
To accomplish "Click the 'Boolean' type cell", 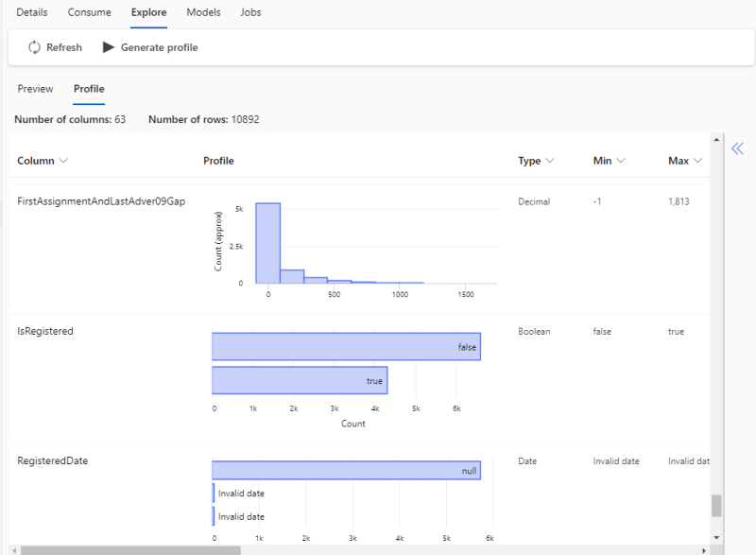I will [534, 331].
